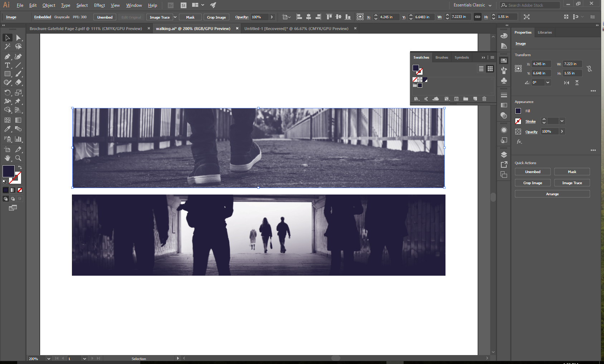Select the Magic Wand tool
Viewport: 604px width, 364px height.
7,46
